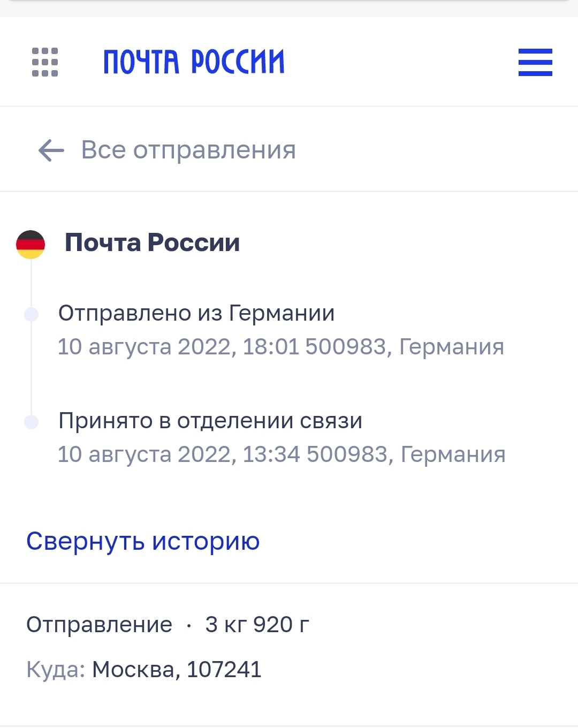Screen dimensions: 578x728
Task: Click the 18:01 date and time text
Action: coord(178,347)
